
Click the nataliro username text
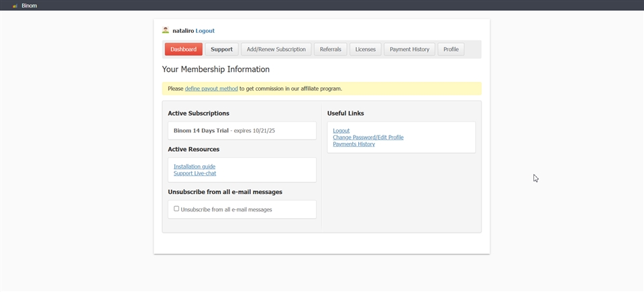point(182,31)
